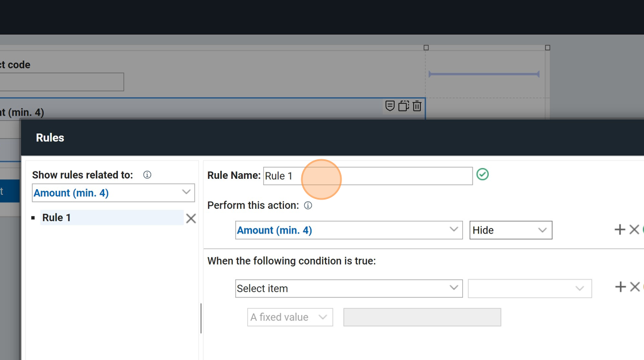Open the Show rules related to dropdown

[113, 193]
